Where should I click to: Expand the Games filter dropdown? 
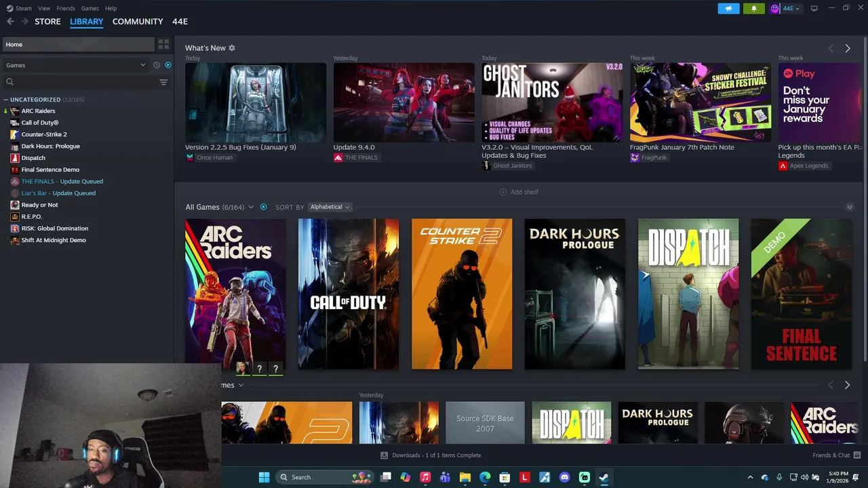[x=75, y=65]
